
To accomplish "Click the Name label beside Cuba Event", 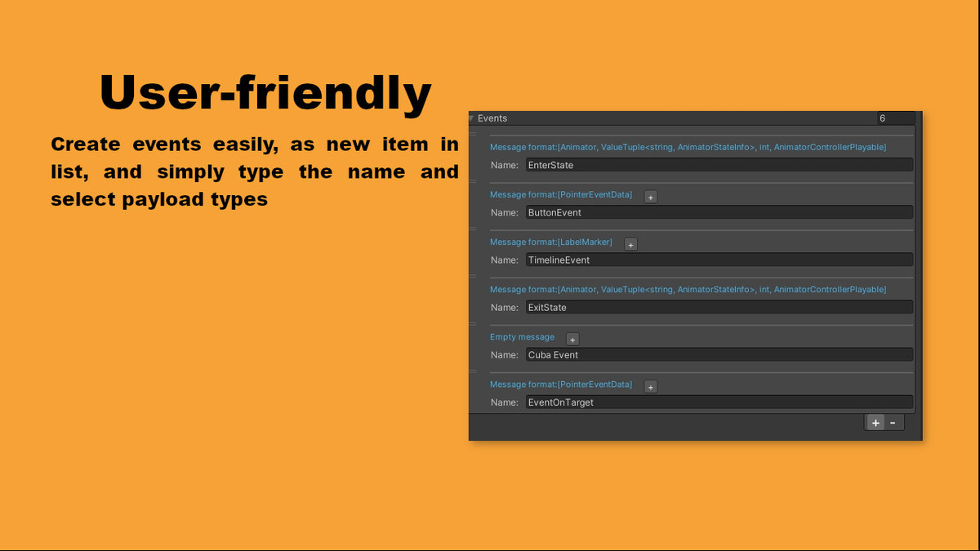I will point(505,354).
